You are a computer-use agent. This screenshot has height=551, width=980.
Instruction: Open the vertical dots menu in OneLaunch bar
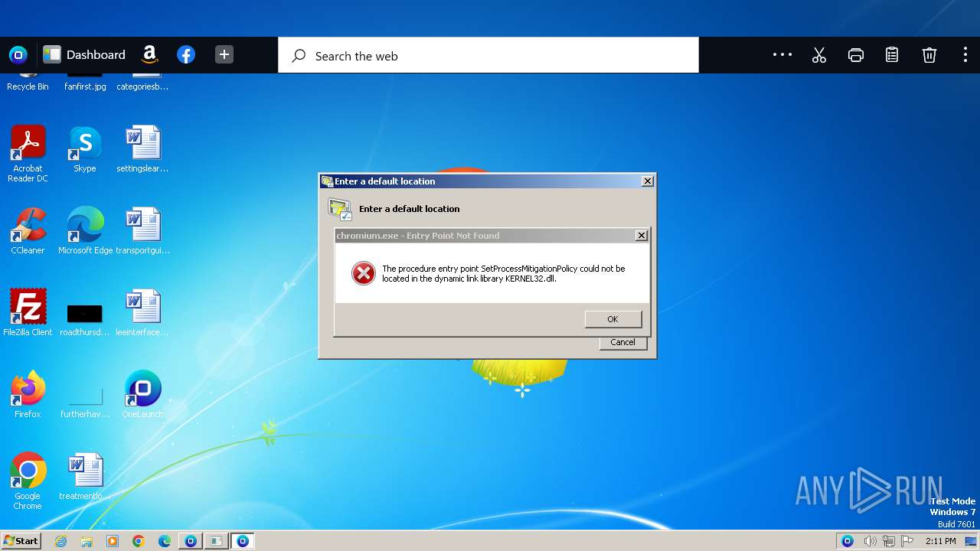(x=965, y=55)
